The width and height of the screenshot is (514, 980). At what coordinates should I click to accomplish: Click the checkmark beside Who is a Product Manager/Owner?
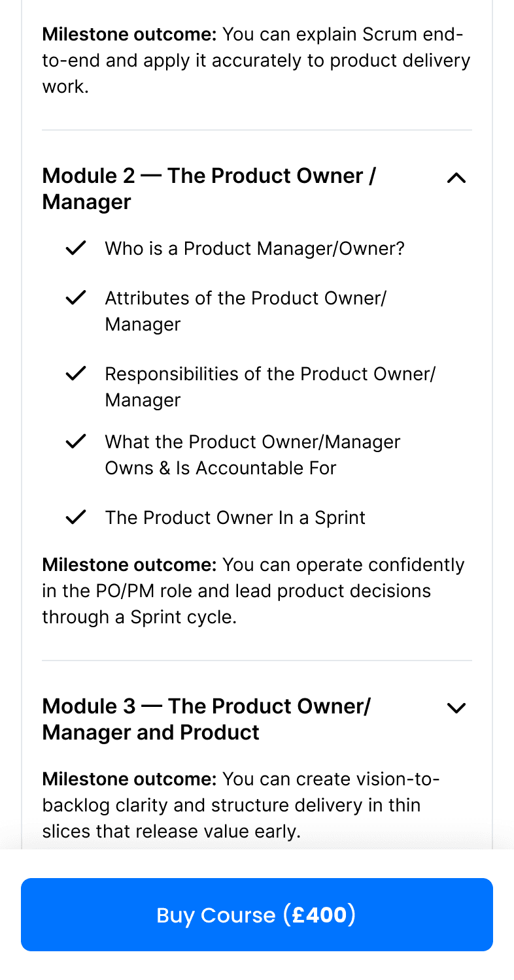click(x=75, y=248)
